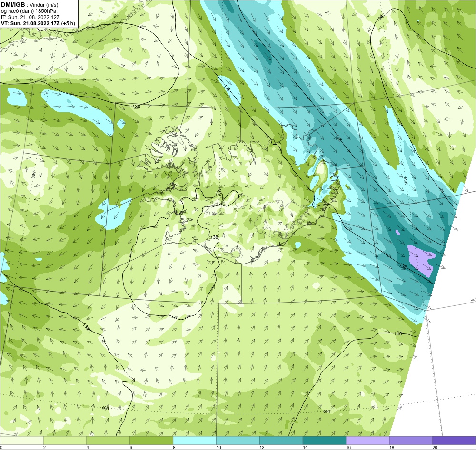The image size is (476, 450).
Task: Click the DMI/IGB title text
Action: point(13,5)
